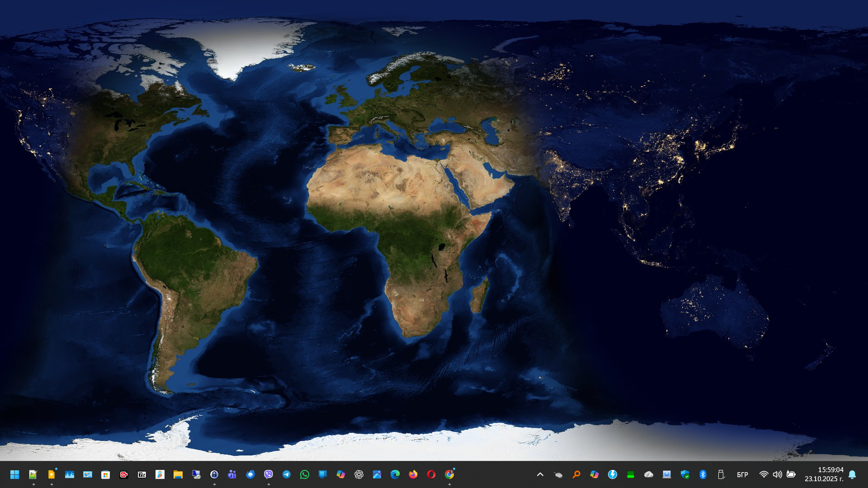Open the Wi-Fi network flyout
The height and width of the screenshot is (488, 868).
(764, 474)
